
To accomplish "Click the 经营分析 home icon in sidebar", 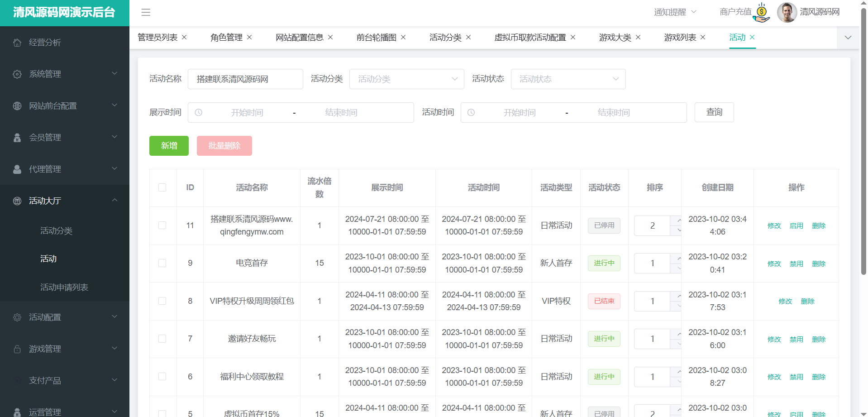I will pos(17,43).
